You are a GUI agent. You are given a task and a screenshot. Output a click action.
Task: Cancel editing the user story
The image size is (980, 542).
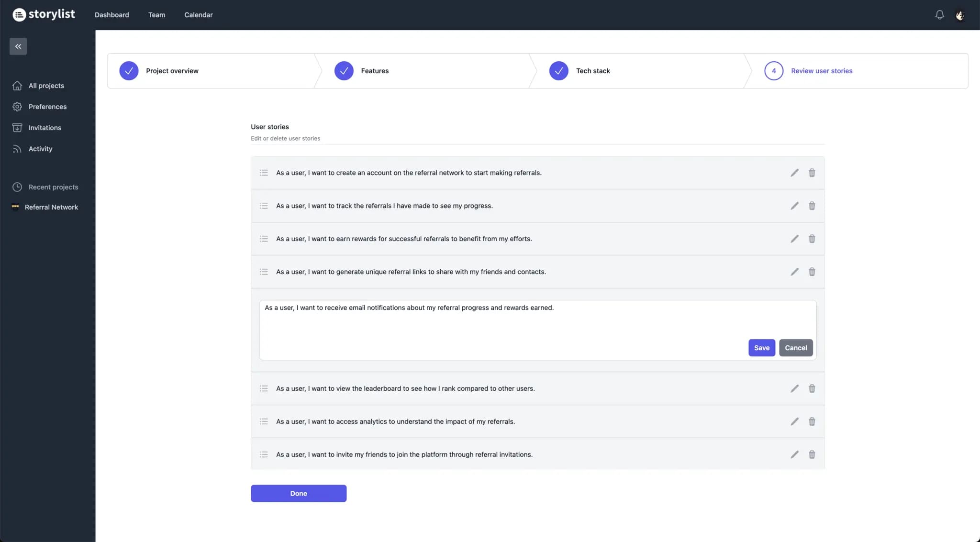click(796, 348)
